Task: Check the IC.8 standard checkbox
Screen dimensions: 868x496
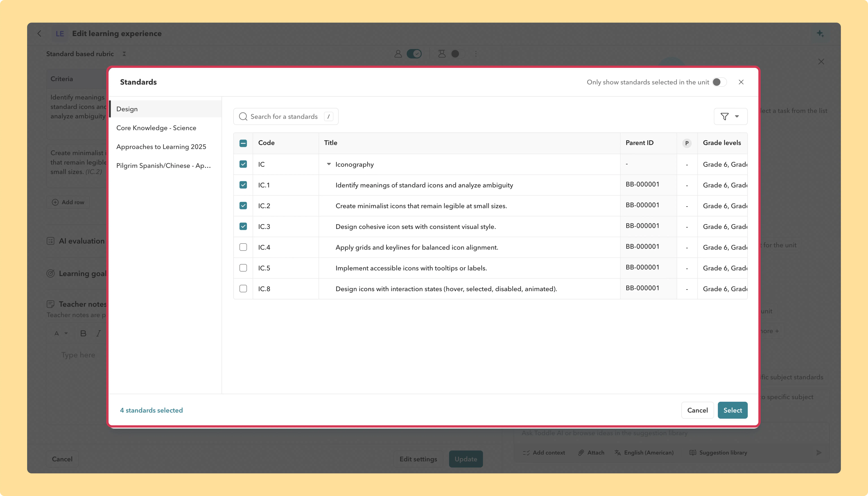Action: click(243, 289)
